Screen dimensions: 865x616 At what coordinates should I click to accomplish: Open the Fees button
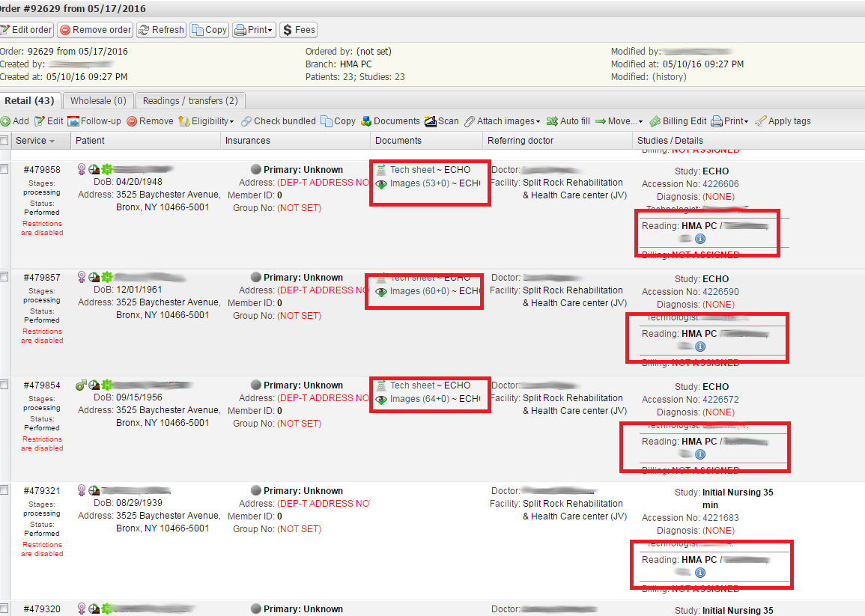[299, 30]
